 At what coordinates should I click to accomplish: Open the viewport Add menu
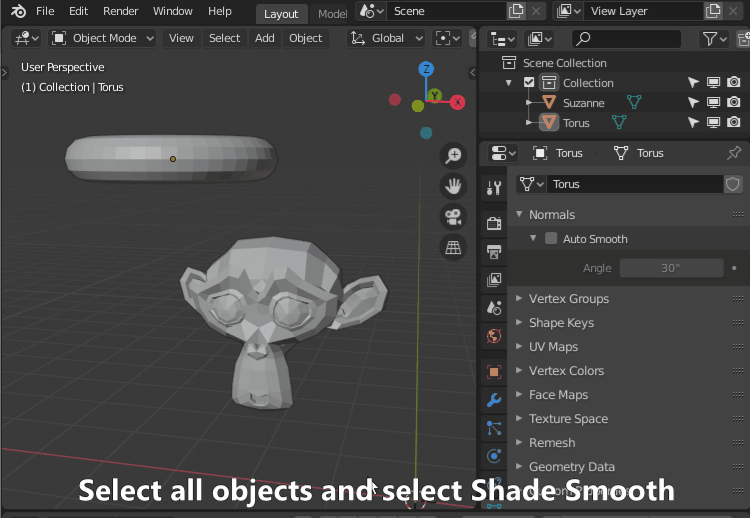pos(265,38)
